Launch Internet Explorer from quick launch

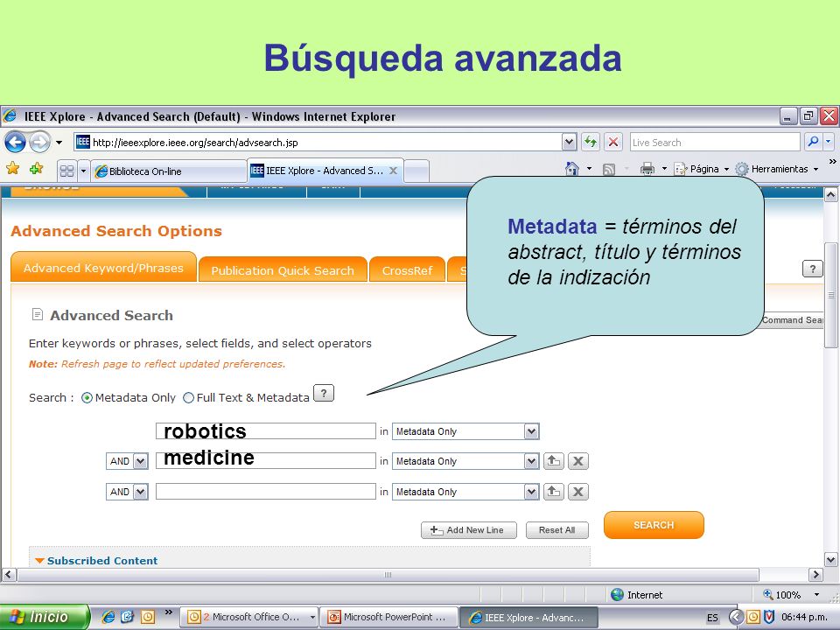(108, 617)
